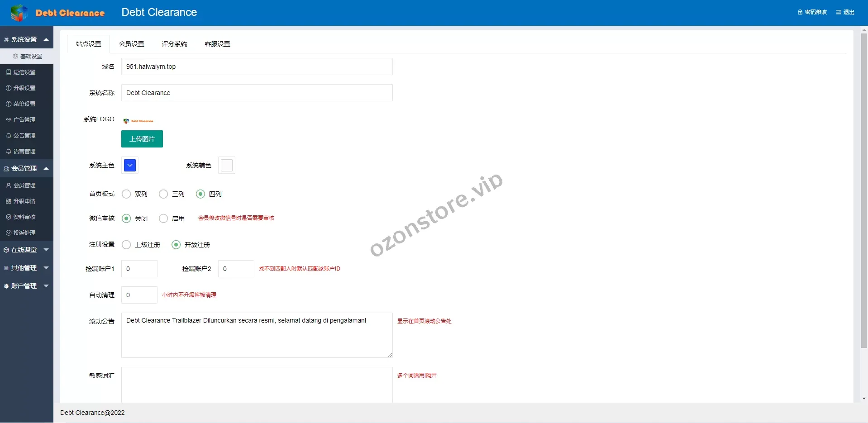Click the 域名 input field
This screenshot has height=423, width=868.
pyautogui.click(x=257, y=67)
